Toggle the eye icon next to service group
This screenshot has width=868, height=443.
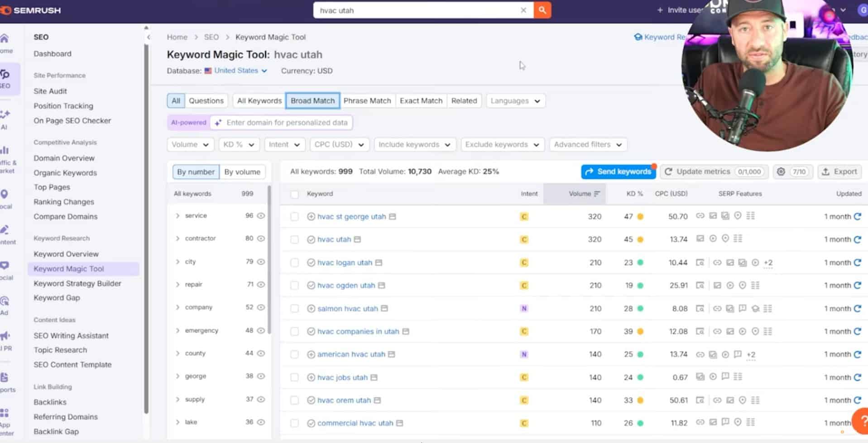tap(260, 216)
